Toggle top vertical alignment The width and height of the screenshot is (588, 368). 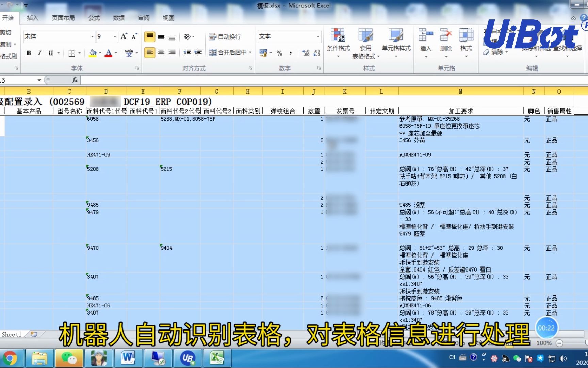(149, 36)
